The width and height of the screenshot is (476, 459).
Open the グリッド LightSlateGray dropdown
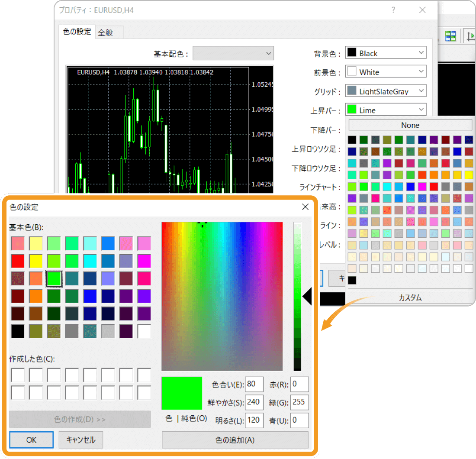386,91
